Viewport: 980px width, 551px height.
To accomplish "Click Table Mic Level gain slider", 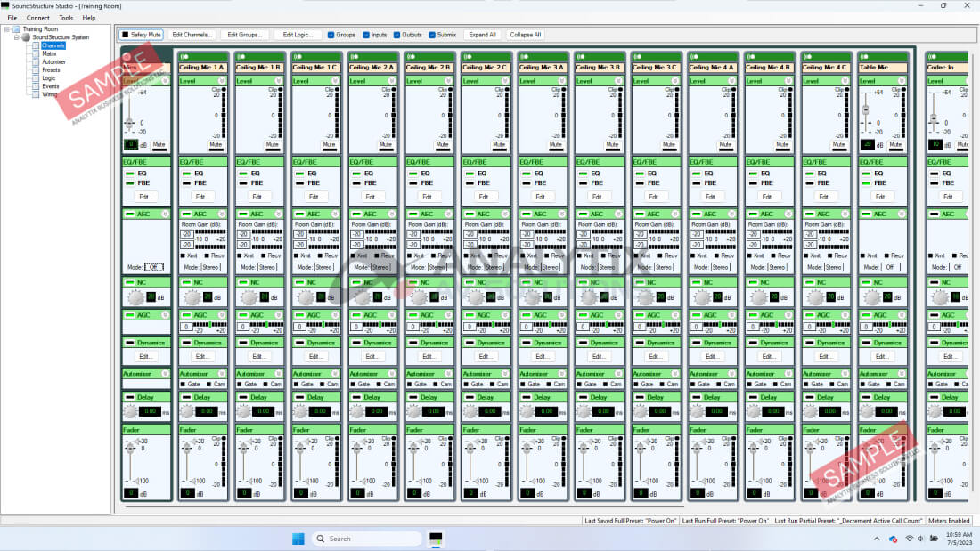I will (x=866, y=112).
